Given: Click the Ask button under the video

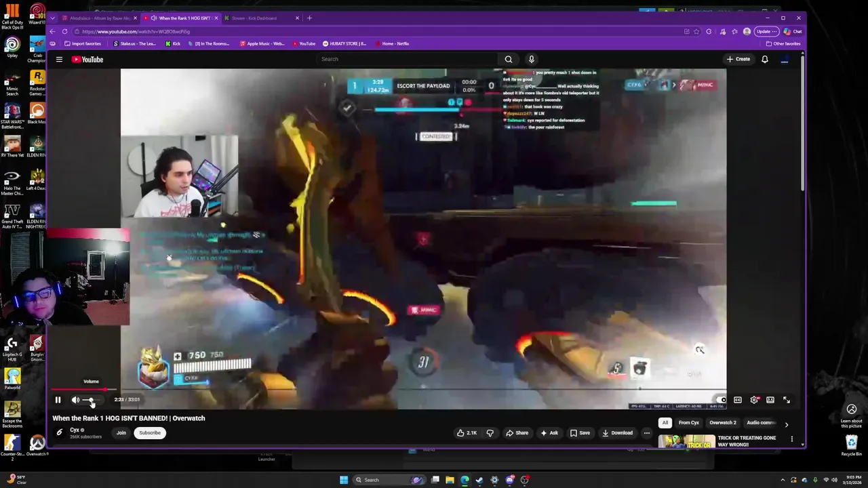Looking at the screenshot, I should (x=549, y=432).
